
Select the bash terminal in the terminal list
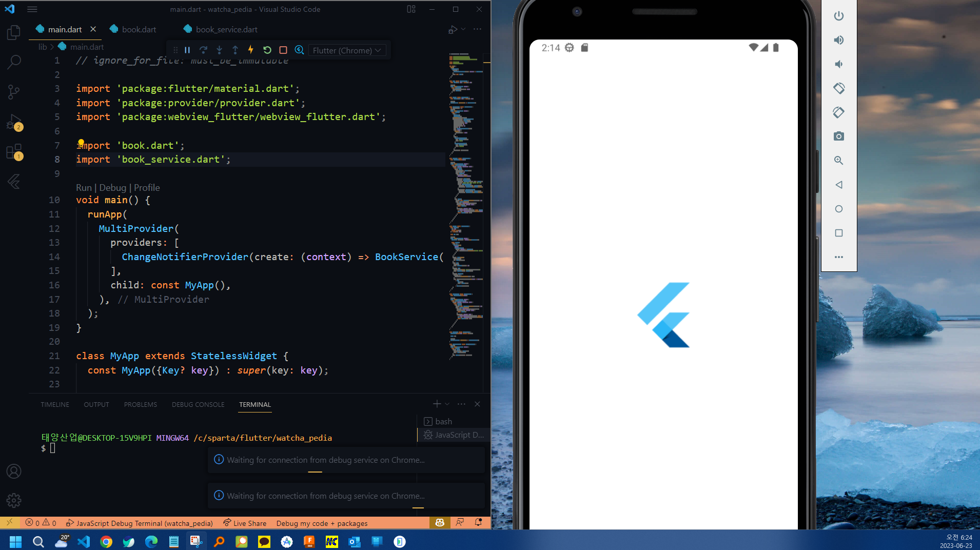point(453,421)
